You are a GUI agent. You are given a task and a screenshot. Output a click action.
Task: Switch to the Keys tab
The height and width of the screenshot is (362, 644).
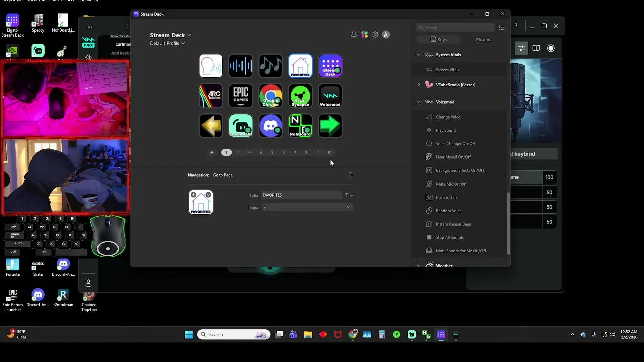[x=439, y=40]
